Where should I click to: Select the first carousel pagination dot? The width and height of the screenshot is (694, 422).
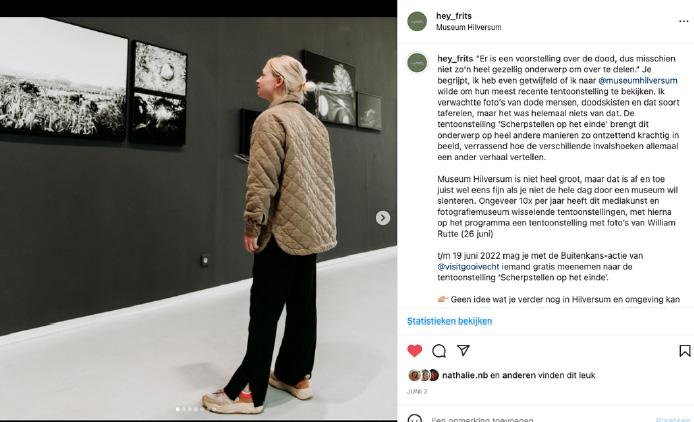pyautogui.click(x=178, y=410)
